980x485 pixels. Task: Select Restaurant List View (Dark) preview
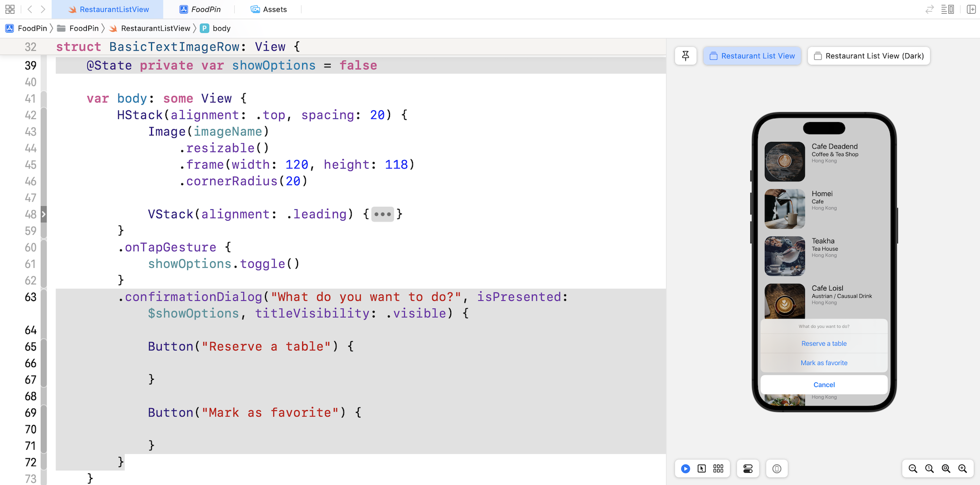click(868, 56)
